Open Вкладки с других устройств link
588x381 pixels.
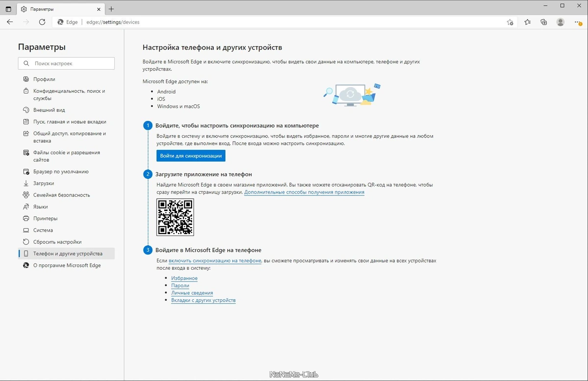(x=203, y=300)
